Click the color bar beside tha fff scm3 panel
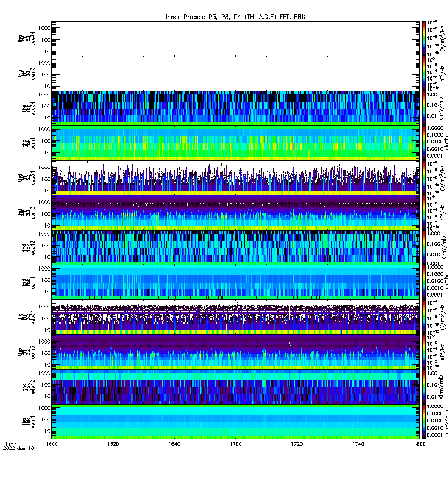448x478 pixels. (424, 73)
